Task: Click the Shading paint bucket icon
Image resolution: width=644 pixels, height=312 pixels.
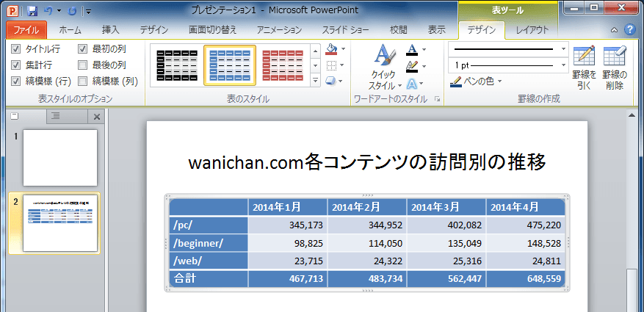Action: pos(331,49)
